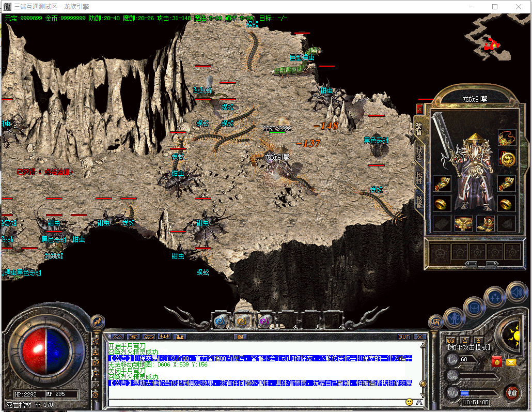Toggle the sound-wave chat channel filter
The image size is (532, 412).
[x=96, y=342]
